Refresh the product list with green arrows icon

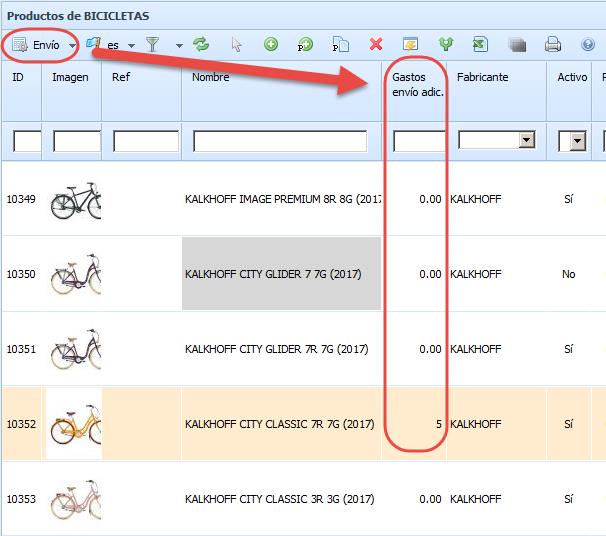tap(201, 44)
